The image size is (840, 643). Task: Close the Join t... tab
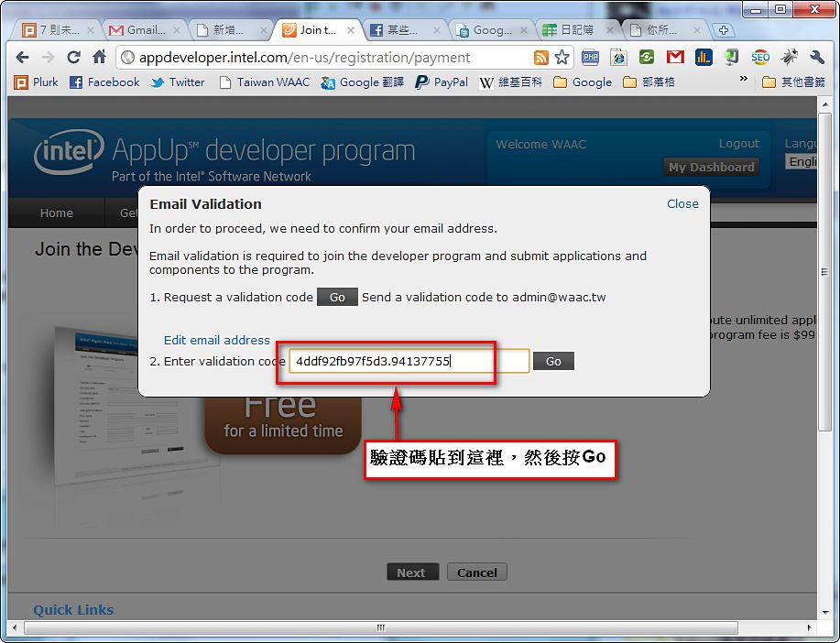[x=350, y=30]
